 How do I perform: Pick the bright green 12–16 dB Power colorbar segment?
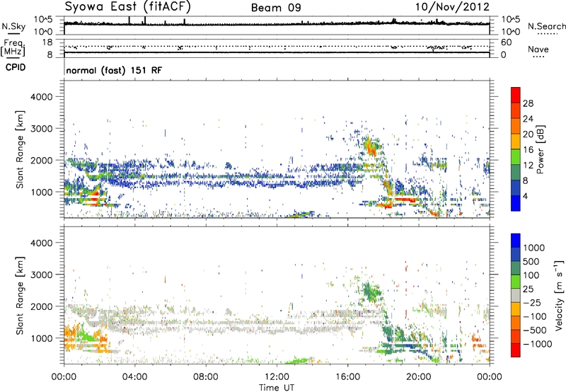click(516, 157)
